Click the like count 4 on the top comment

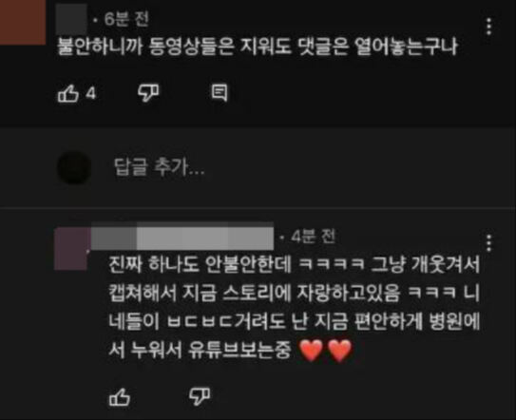click(x=90, y=93)
